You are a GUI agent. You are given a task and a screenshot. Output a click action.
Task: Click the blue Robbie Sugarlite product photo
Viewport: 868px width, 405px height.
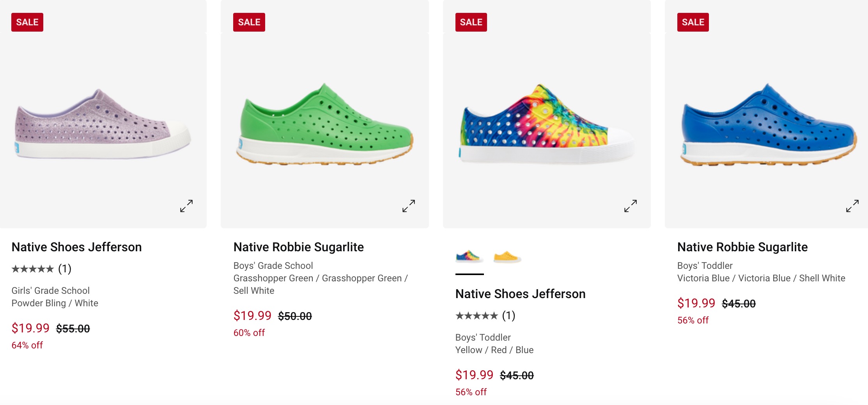tap(767, 124)
